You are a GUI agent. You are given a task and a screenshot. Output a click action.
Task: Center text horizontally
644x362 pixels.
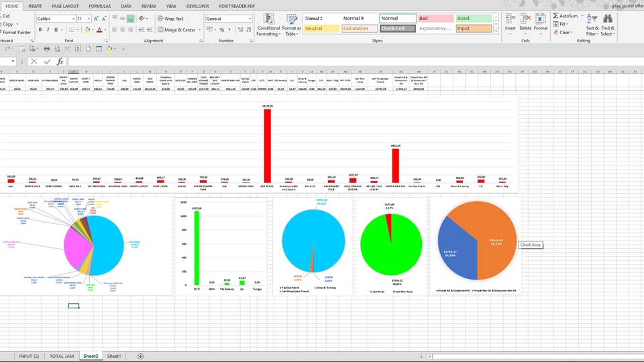(x=122, y=29)
